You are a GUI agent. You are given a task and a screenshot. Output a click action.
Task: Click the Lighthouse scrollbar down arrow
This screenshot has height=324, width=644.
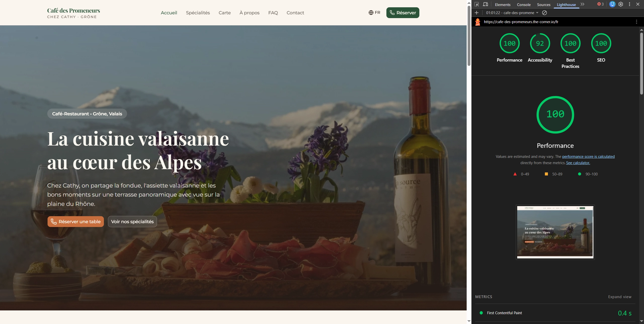(641, 321)
